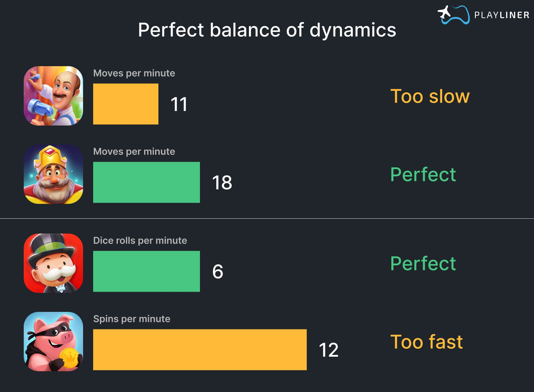Screen dimensions: 534x392
Task: Select the green bar showing 18 moves
Action: pos(147,182)
